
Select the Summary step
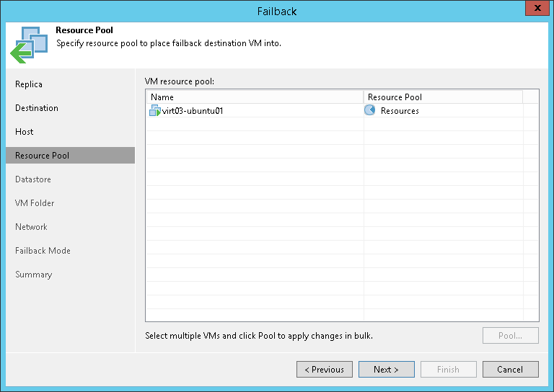pyautogui.click(x=34, y=275)
